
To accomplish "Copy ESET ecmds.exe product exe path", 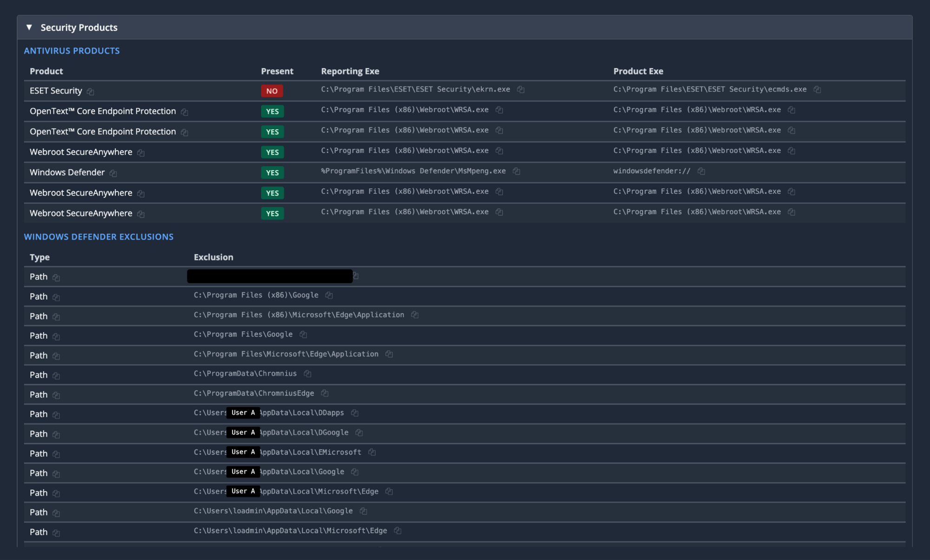I will [x=817, y=89].
